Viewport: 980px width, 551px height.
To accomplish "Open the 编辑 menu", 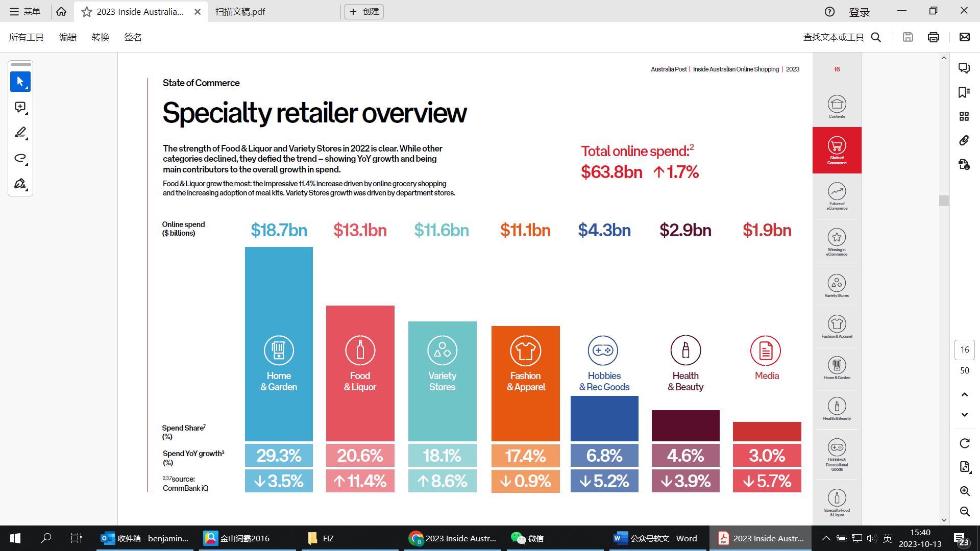I will coord(67,37).
